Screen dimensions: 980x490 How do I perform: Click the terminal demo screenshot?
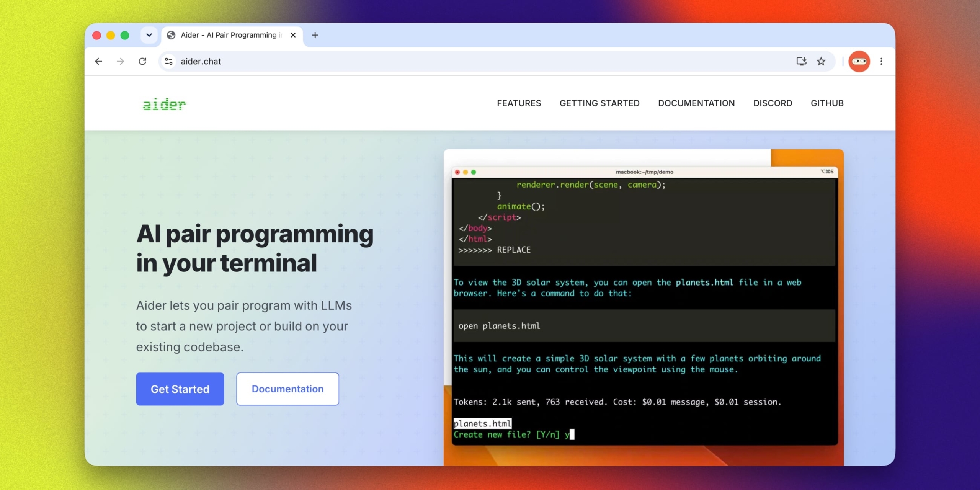[x=644, y=307]
